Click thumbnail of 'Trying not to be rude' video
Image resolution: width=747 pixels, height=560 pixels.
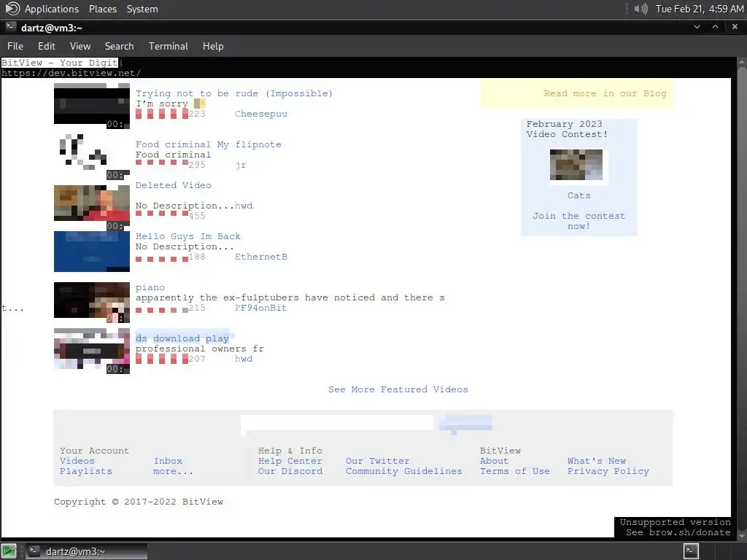[91, 106]
